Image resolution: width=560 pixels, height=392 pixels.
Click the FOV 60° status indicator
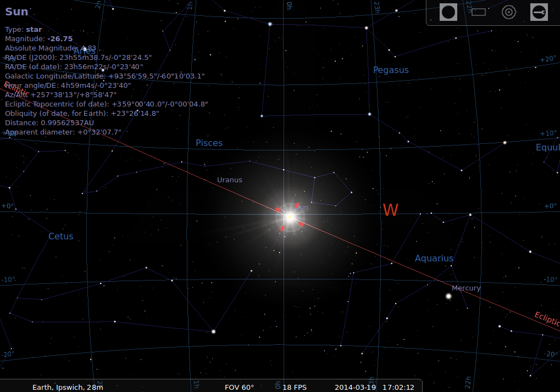click(x=239, y=387)
